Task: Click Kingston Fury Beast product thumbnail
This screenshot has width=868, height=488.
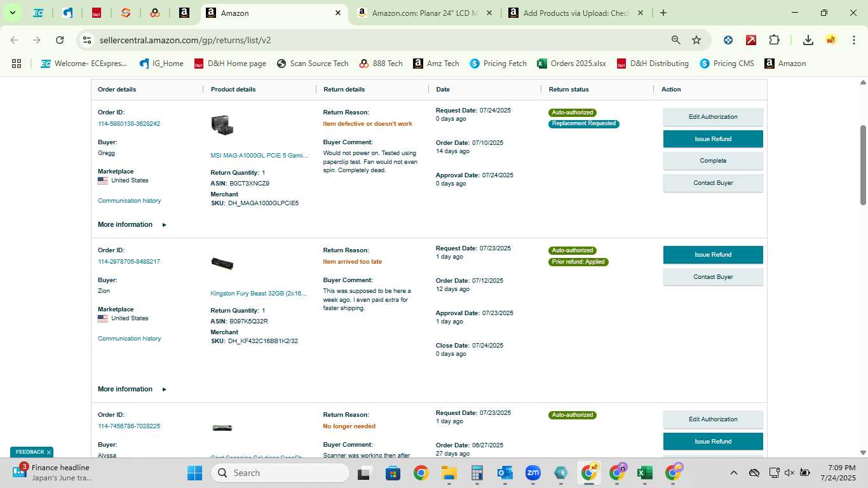Action: [222, 263]
